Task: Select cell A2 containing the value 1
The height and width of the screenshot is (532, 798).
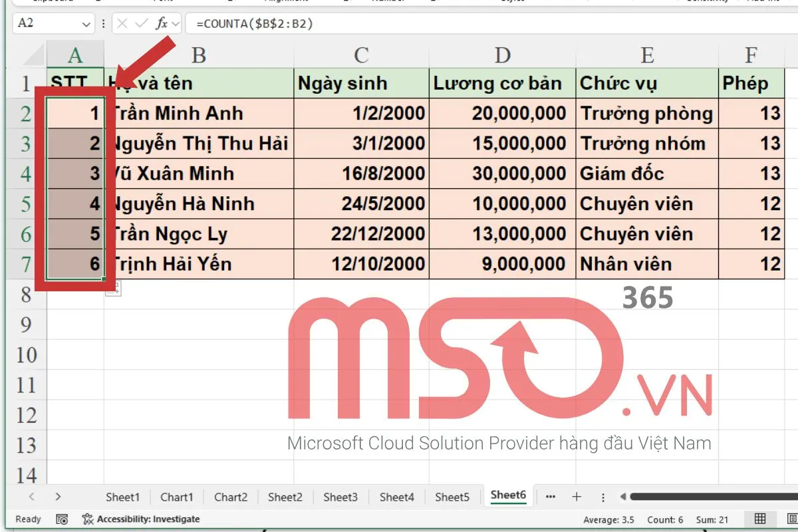Action: (74, 113)
